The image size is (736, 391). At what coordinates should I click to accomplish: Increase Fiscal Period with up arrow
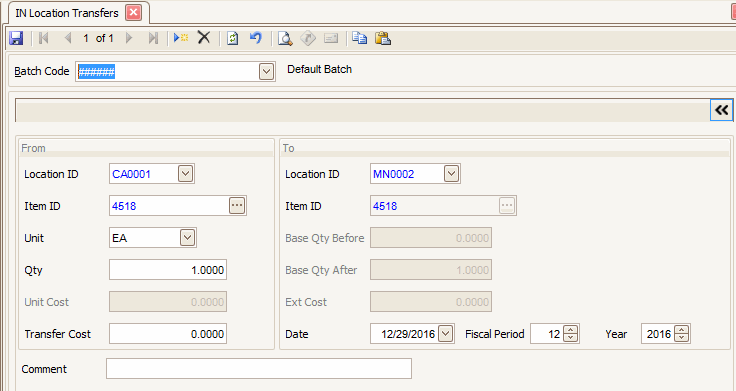[x=570, y=330]
